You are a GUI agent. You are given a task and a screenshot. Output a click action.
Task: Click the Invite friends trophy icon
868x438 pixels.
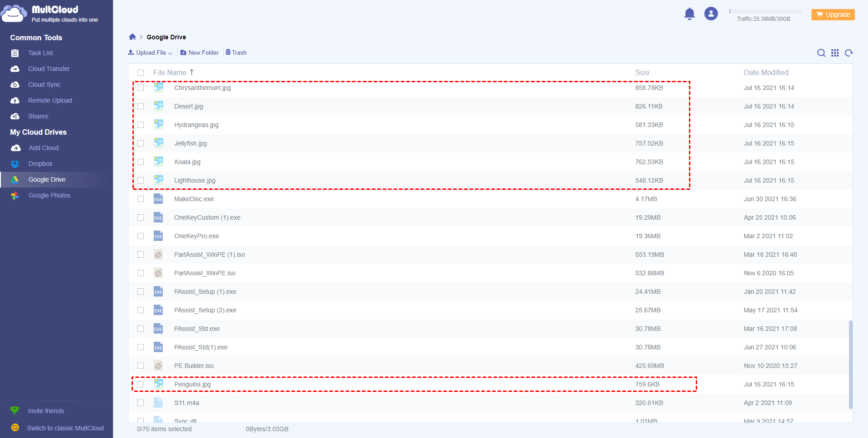pyautogui.click(x=15, y=410)
